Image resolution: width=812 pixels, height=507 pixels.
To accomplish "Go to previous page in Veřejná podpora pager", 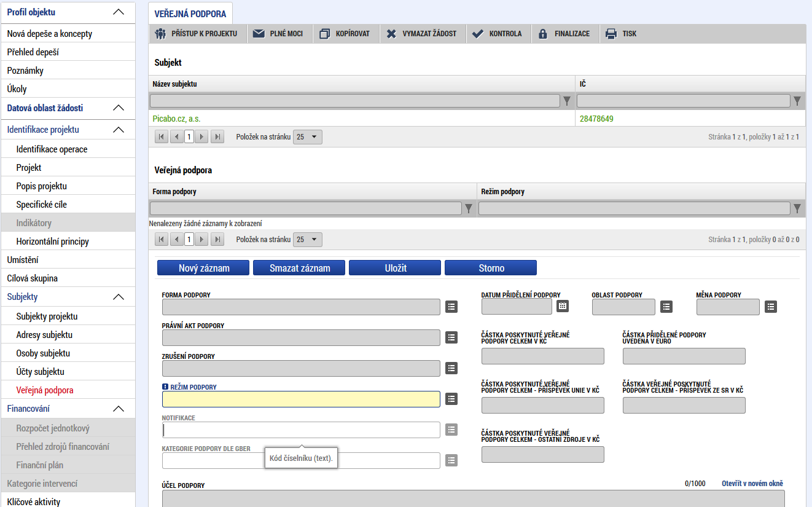I will click(177, 240).
